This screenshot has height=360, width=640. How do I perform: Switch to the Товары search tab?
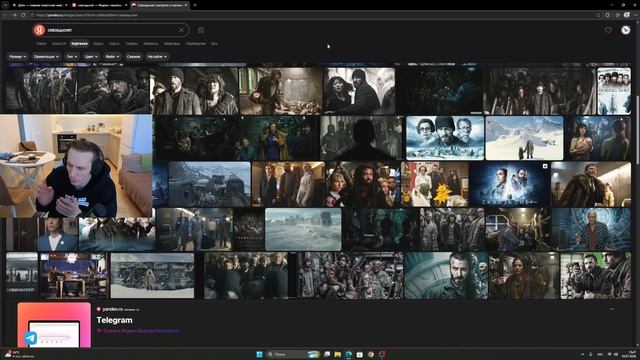click(x=131, y=44)
